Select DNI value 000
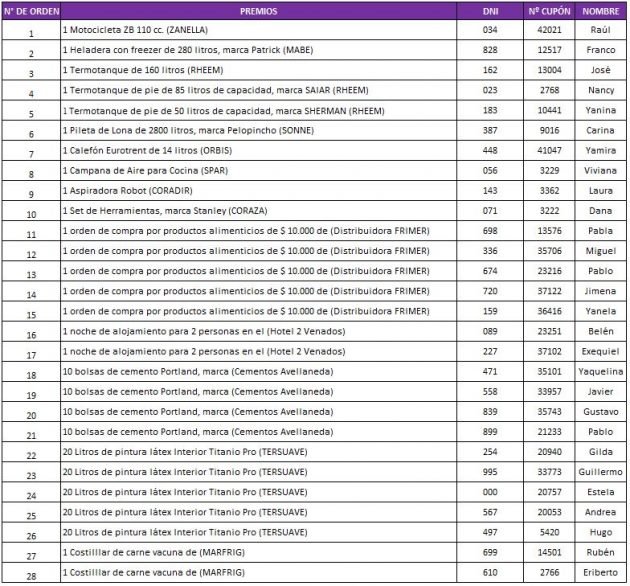This screenshot has width=630, height=586. 490,492
